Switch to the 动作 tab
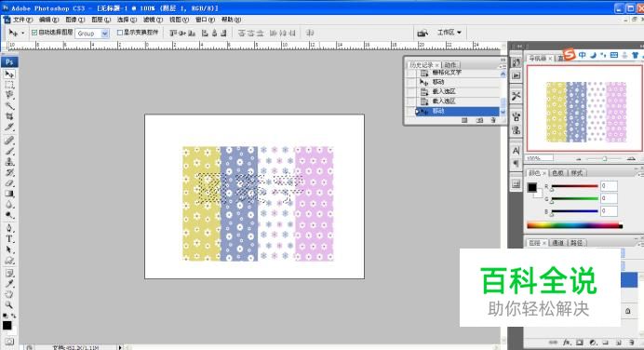 450,65
